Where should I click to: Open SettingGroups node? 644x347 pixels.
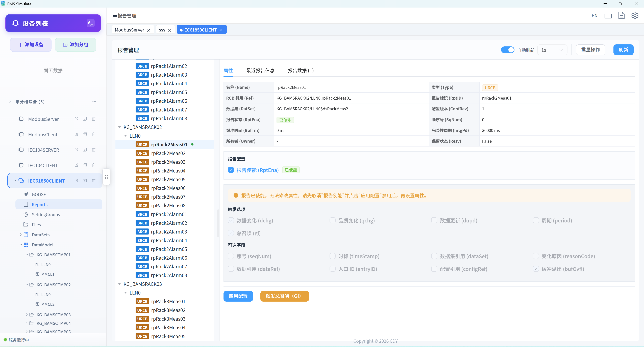tap(46, 215)
